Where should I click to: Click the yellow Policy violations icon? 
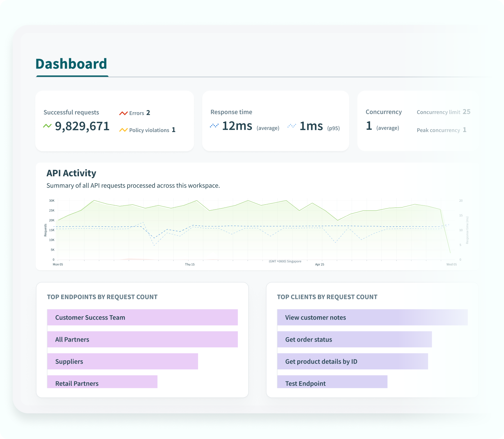point(123,130)
